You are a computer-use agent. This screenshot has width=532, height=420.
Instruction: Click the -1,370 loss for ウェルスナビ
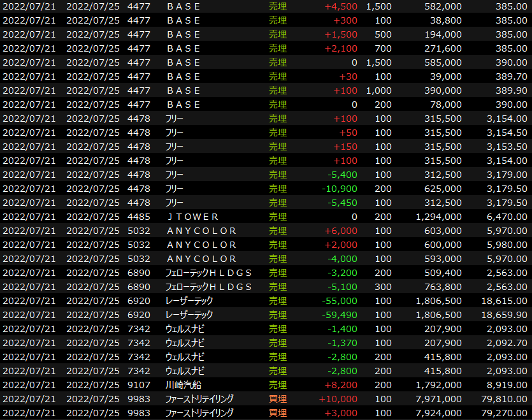pos(343,343)
